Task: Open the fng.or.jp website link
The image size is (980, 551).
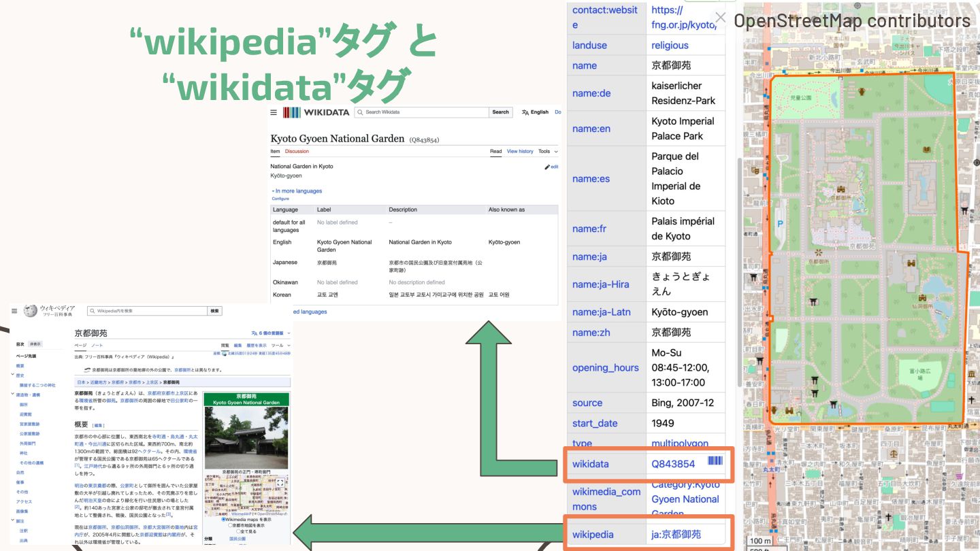Action: coord(684,18)
